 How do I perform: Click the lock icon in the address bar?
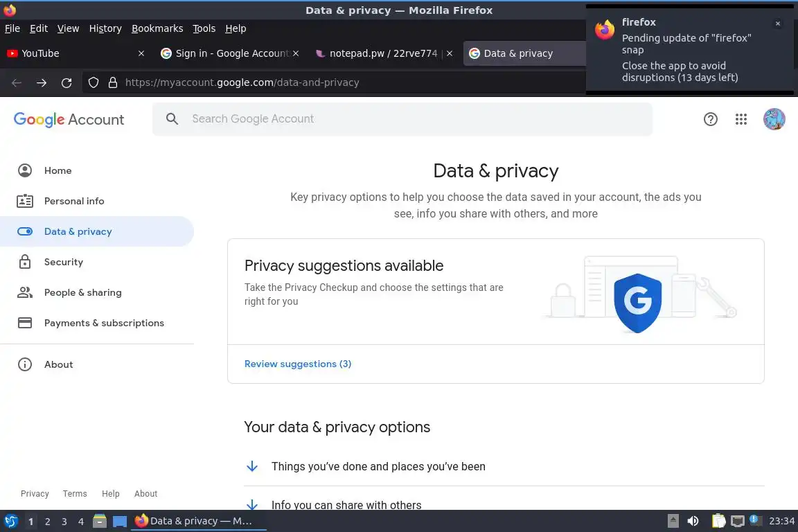pyautogui.click(x=113, y=82)
